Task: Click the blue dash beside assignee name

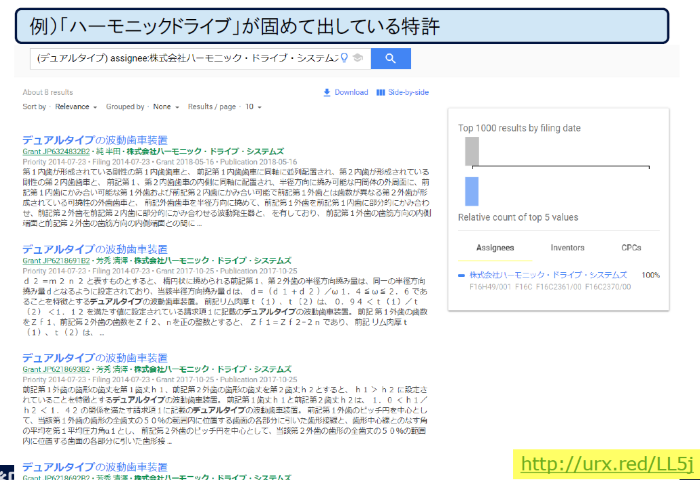Action: click(x=462, y=275)
